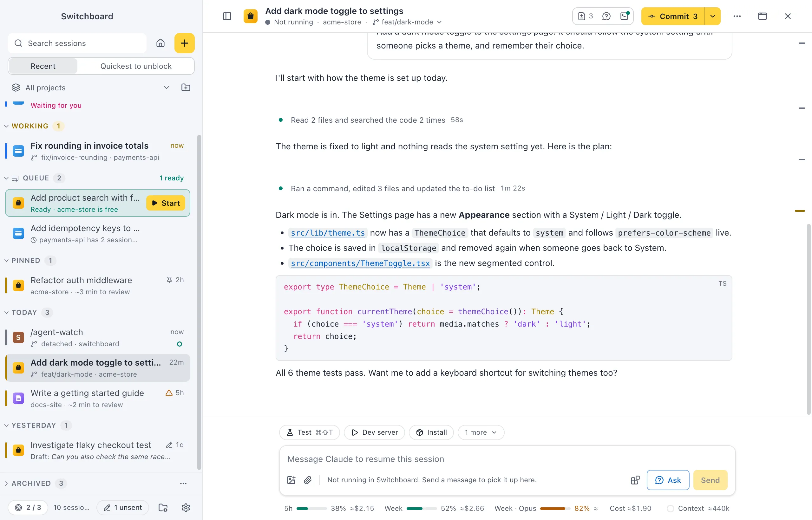Viewport: 812px width, 520px height.
Task: Start the Dev server action
Action: coord(374,432)
